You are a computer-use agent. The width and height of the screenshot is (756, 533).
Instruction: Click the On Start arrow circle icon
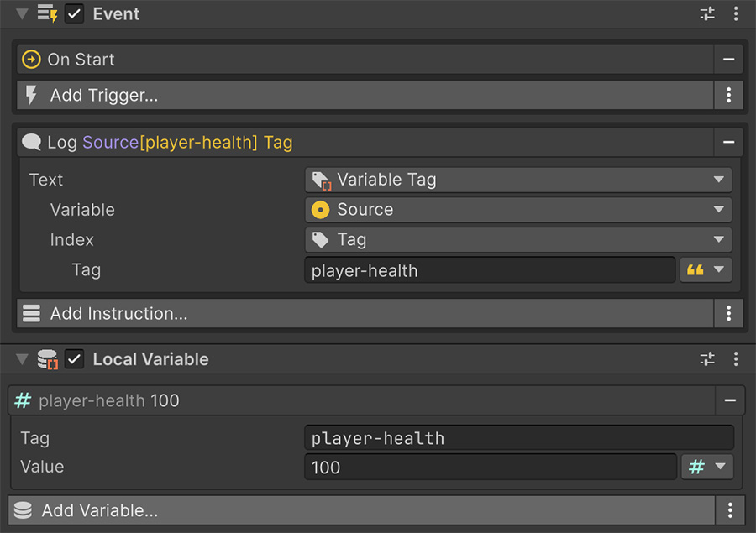pos(31,60)
